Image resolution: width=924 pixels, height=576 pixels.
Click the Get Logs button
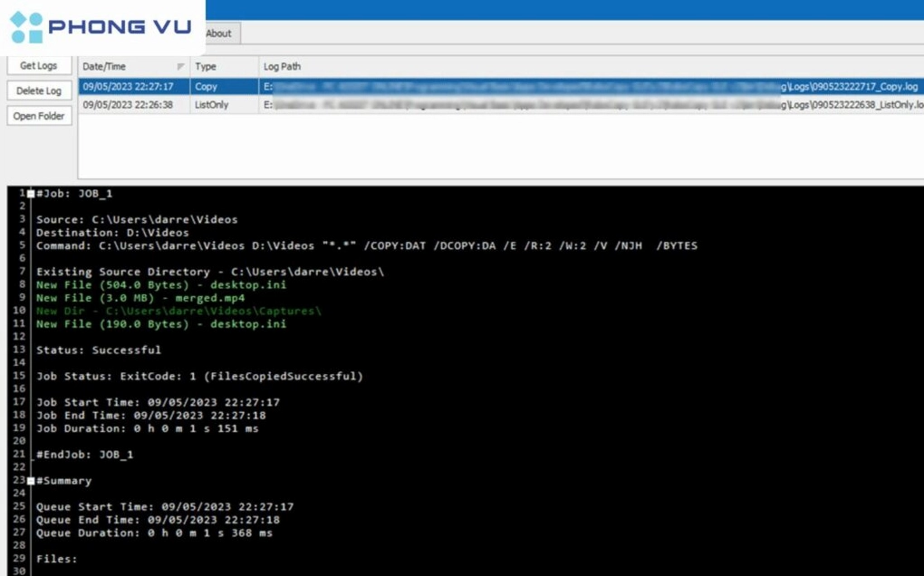38,65
